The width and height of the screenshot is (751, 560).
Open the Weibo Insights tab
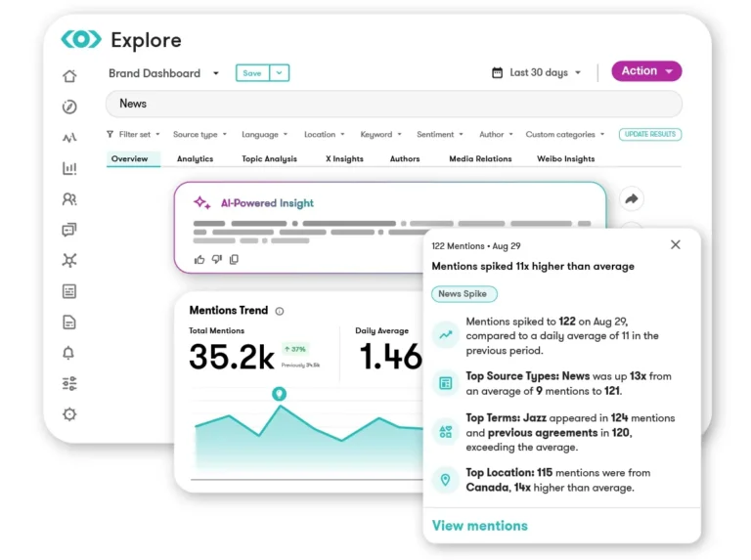pos(565,159)
